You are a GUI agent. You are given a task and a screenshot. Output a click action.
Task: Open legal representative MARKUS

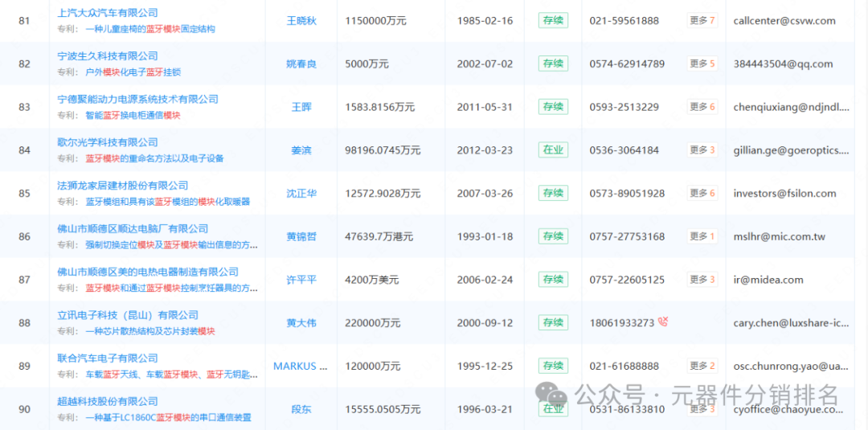tap(300, 366)
